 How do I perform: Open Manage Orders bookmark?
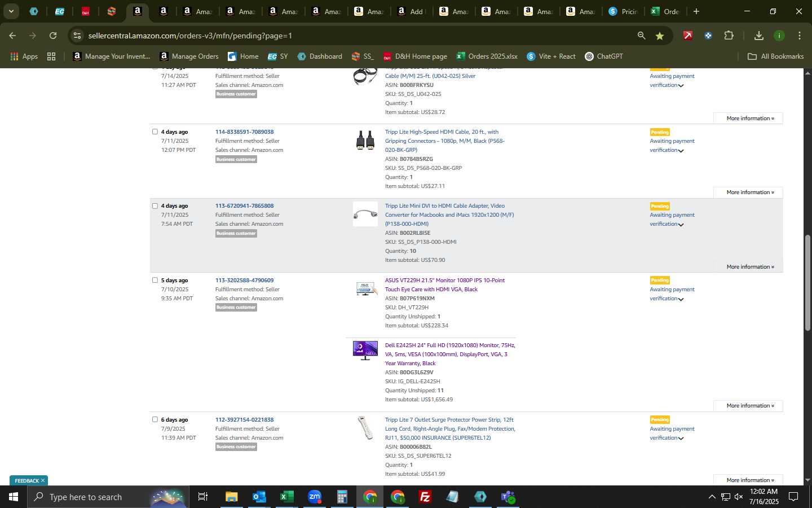click(x=189, y=56)
